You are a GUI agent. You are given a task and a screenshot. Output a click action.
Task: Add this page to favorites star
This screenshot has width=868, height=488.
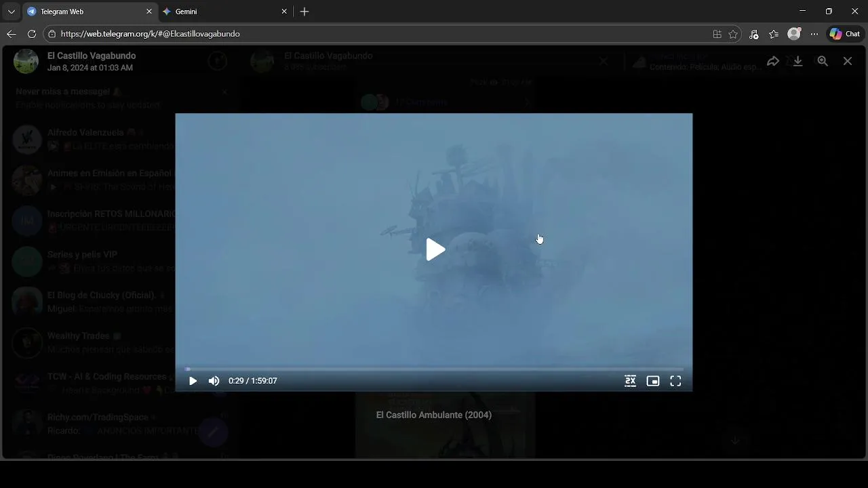click(733, 34)
